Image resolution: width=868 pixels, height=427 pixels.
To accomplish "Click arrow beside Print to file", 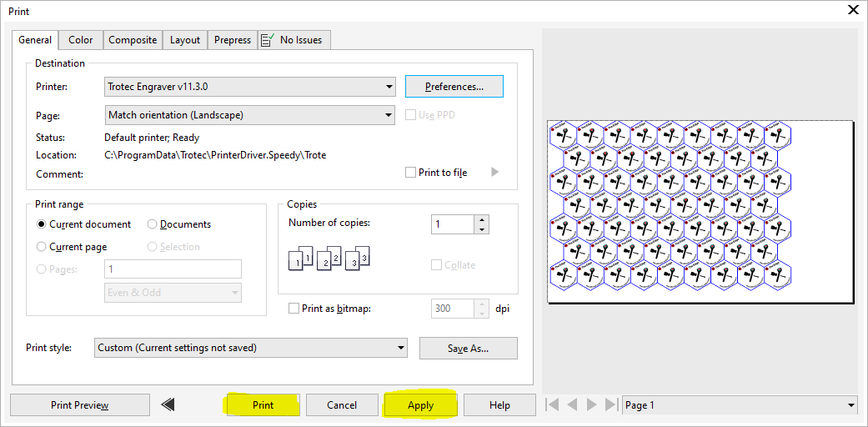I will [x=494, y=173].
